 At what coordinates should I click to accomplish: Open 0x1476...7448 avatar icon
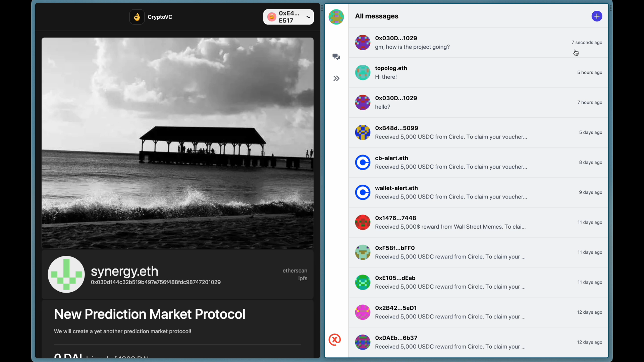pyautogui.click(x=363, y=222)
